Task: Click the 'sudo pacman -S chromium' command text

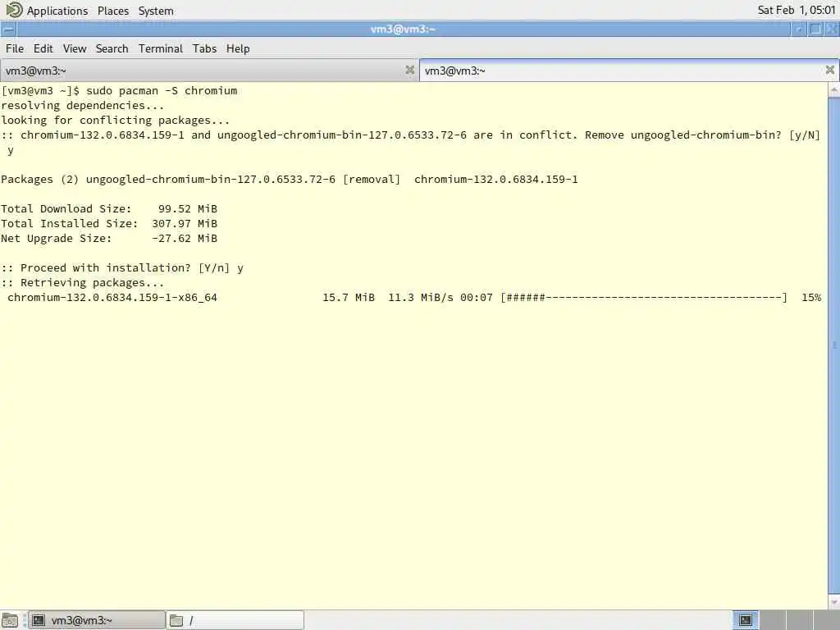Action: pyautogui.click(x=162, y=90)
